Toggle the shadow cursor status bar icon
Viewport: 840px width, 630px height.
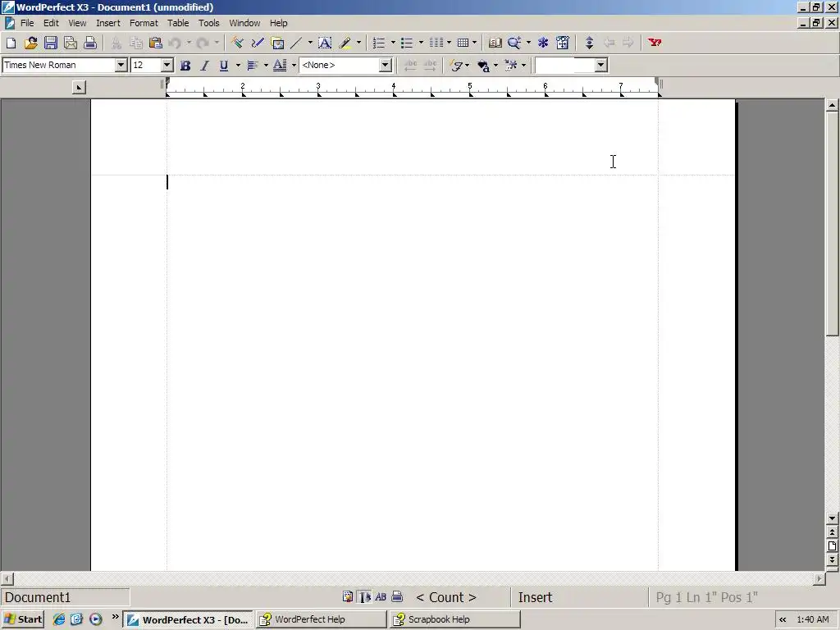pyautogui.click(x=364, y=597)
